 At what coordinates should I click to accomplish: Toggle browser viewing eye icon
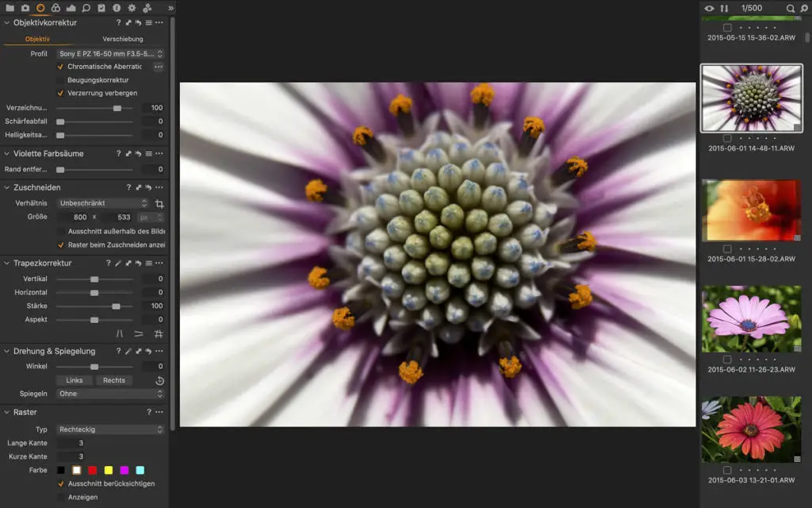[x=709, y=8]
